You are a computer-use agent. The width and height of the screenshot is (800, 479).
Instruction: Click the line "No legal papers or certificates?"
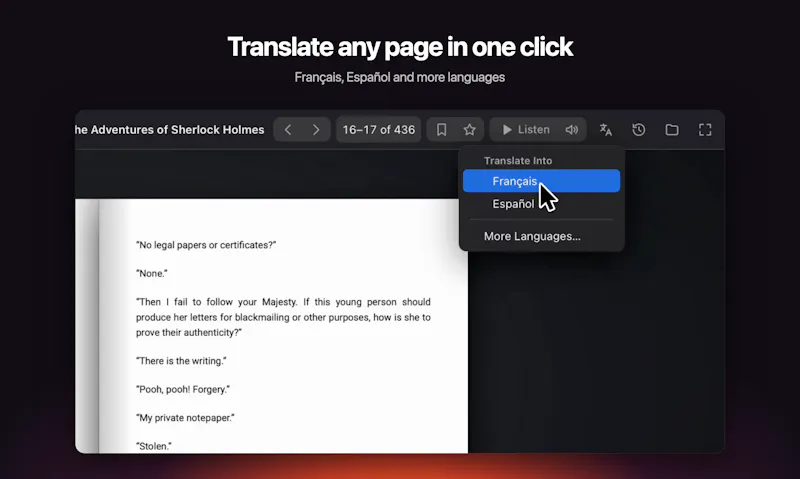click(206, 245)
